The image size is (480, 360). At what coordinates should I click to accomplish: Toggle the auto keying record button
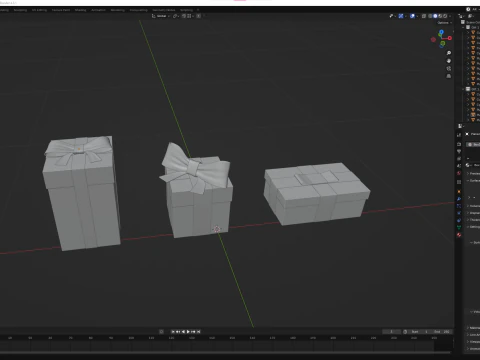point(161,332)
